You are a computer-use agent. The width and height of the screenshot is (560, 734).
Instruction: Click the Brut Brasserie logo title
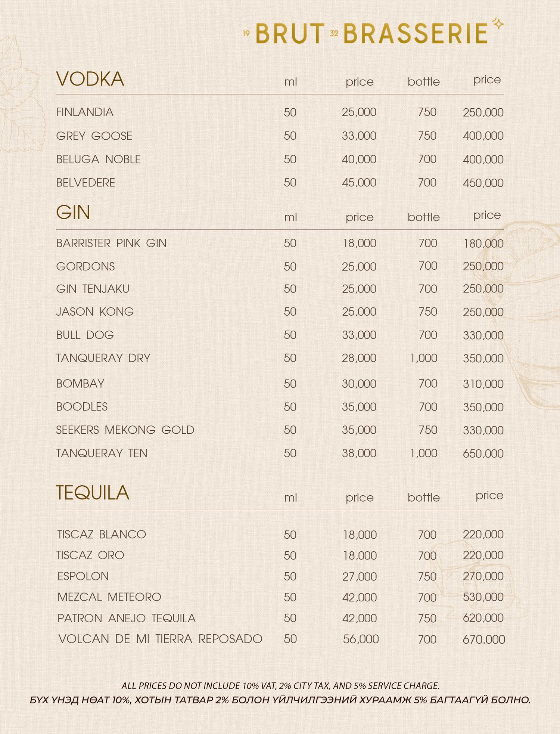coord(372,33)
